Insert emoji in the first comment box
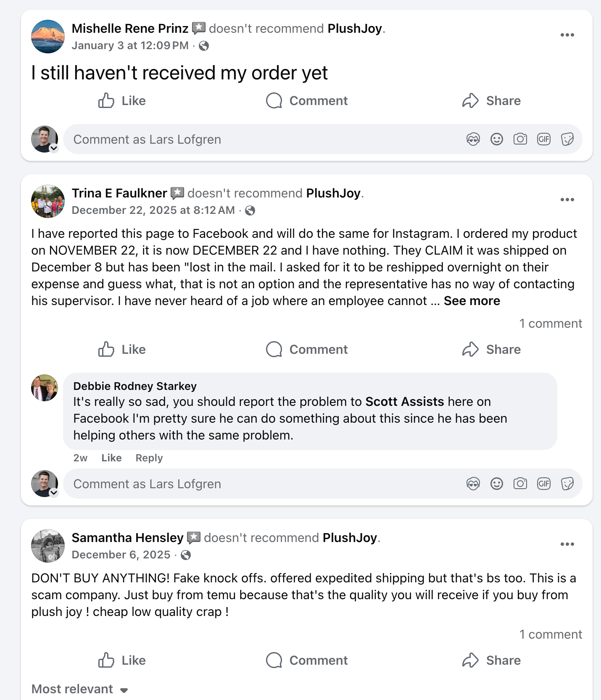The image size is (601, 700). click(496, 139)
